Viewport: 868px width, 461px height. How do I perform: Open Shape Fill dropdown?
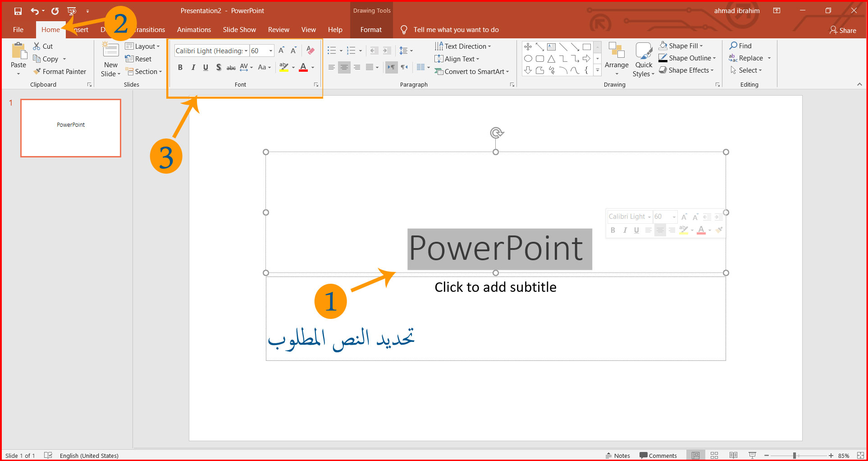coord(681,46)
